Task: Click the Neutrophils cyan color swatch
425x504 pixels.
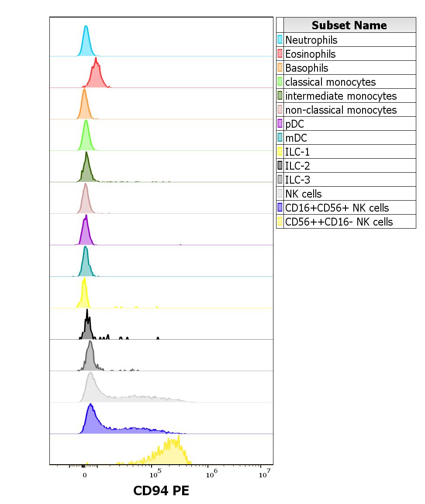Action: [x=281, y=39]
